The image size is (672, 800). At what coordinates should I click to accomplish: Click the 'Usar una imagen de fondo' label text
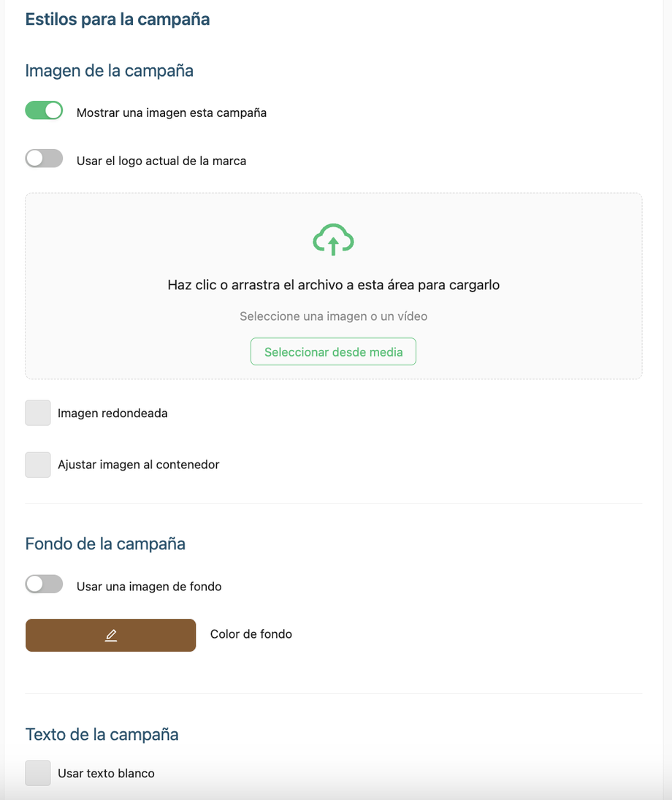pos(149,587)
